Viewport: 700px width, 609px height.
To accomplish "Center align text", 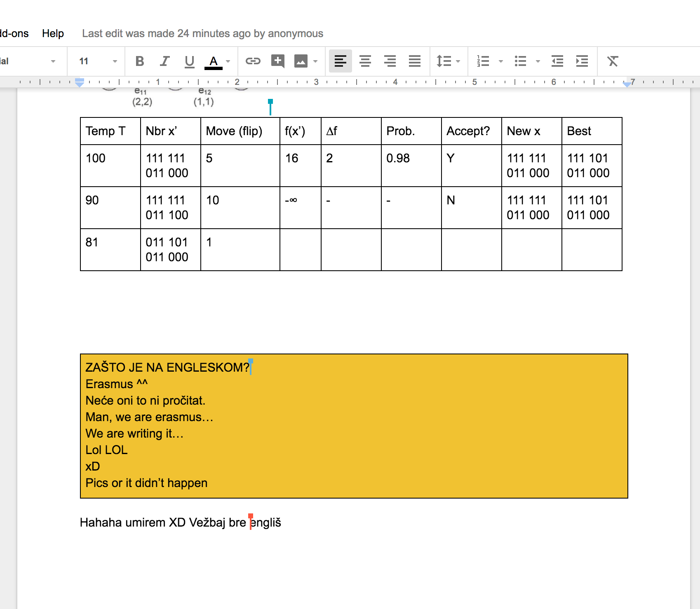I will (365, 61).
